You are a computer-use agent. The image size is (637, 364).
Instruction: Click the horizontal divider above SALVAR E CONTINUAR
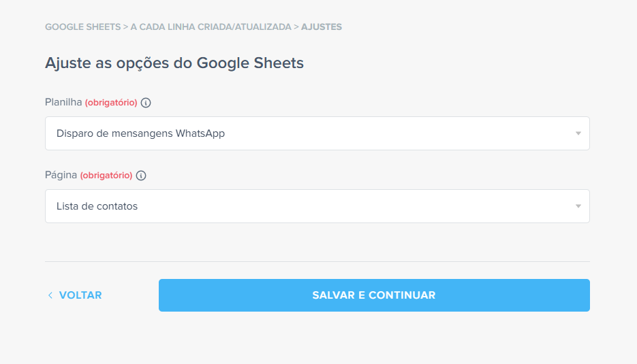point(317,261)
